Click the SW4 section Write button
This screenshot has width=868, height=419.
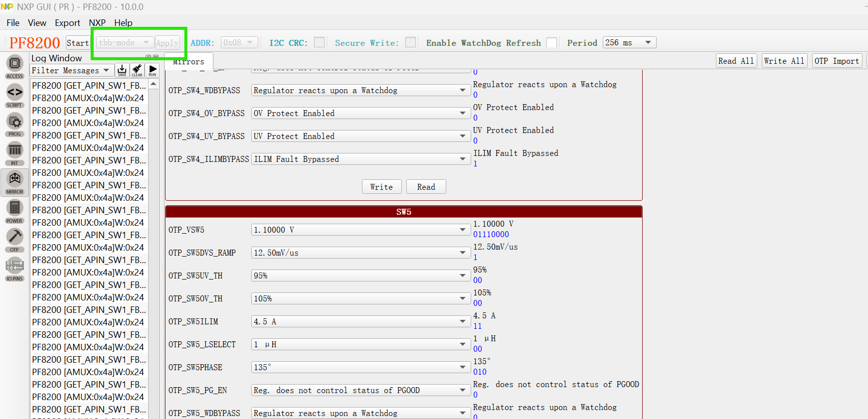(x=381, y=187)
